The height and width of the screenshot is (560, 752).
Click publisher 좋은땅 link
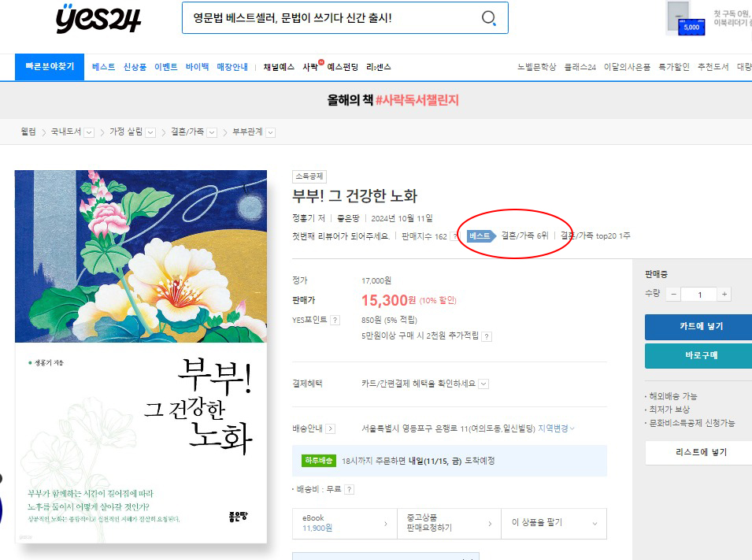coord(348,218)
